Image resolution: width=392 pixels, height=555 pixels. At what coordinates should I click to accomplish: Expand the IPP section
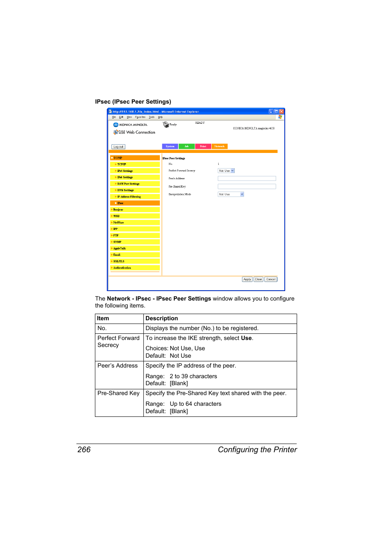coord(135,229)
